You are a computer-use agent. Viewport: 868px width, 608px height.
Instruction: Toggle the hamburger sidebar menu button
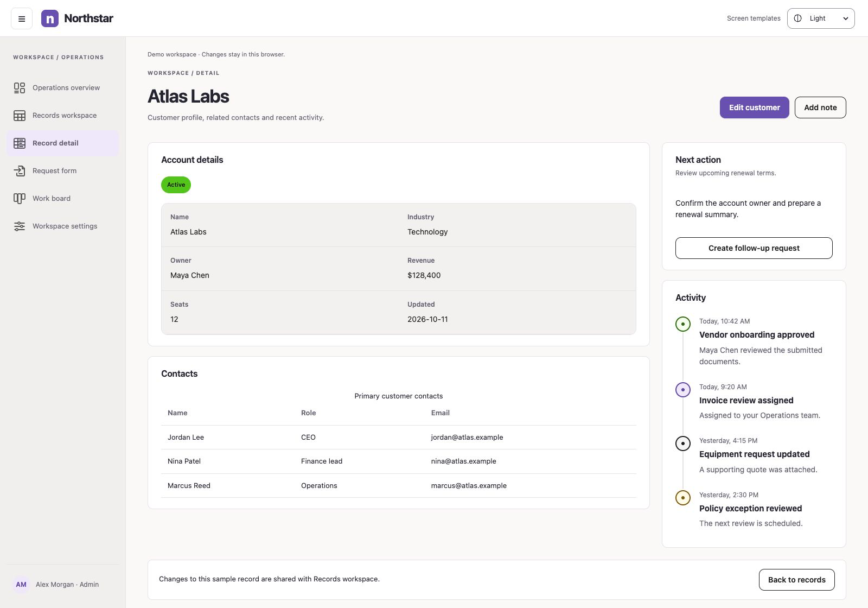pos(22,18)
